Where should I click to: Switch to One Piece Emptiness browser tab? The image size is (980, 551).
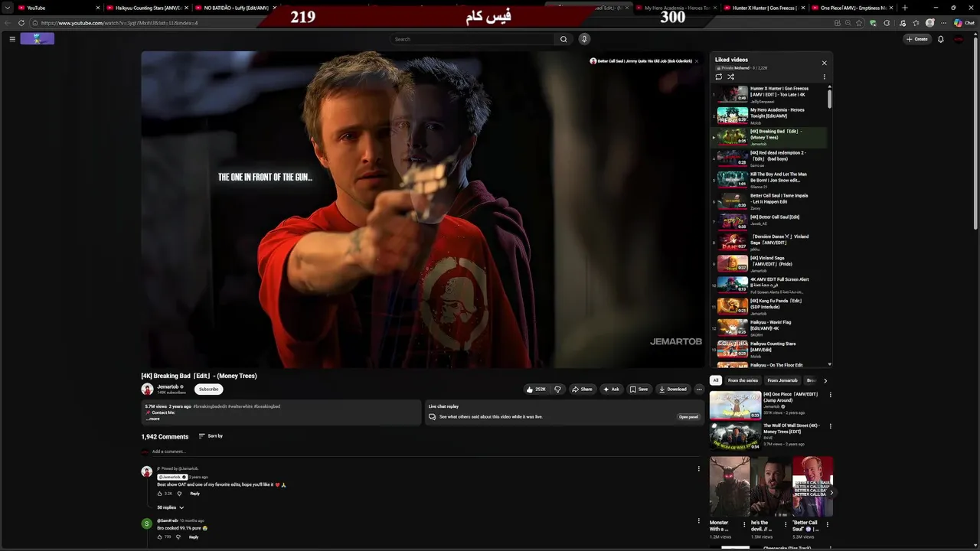point(853,8)
